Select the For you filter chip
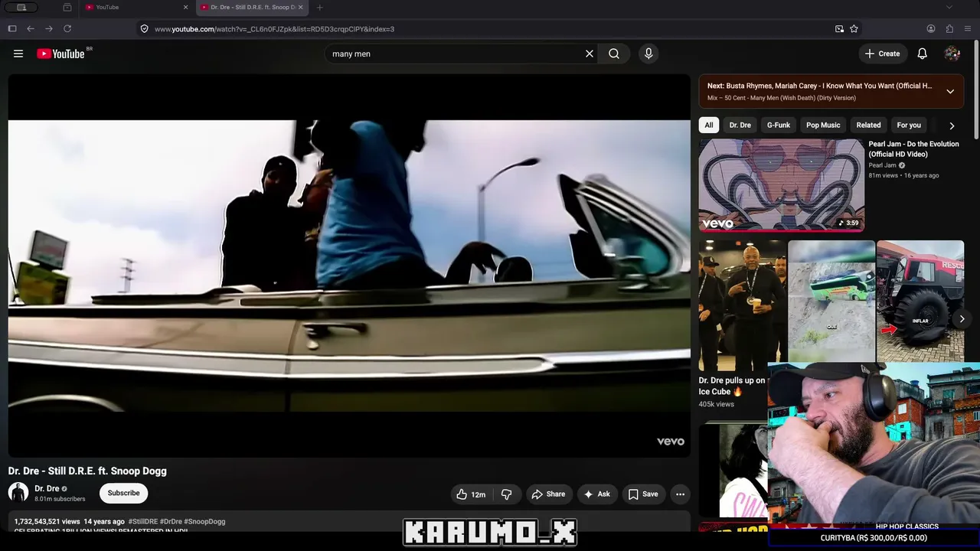980x551 pixels. click(909, 126)
